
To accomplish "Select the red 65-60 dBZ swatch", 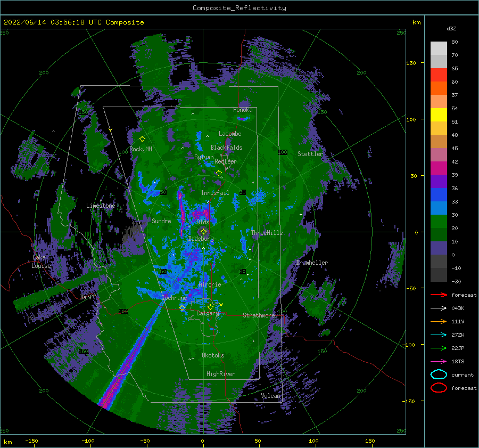I will pyautogui.click(x=439, y=75).
